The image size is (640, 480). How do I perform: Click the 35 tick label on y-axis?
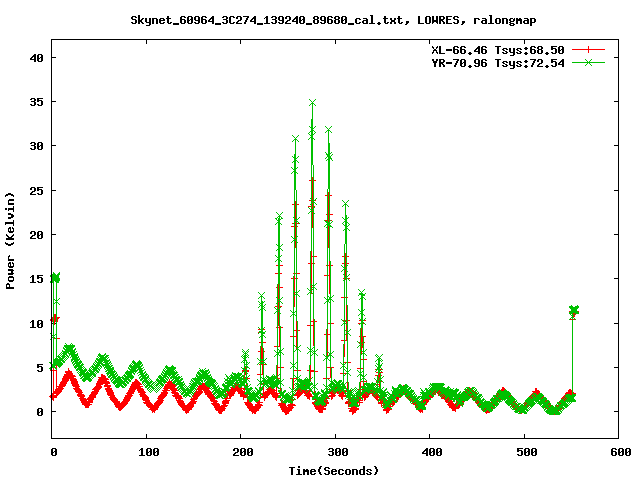click(37, 102)
